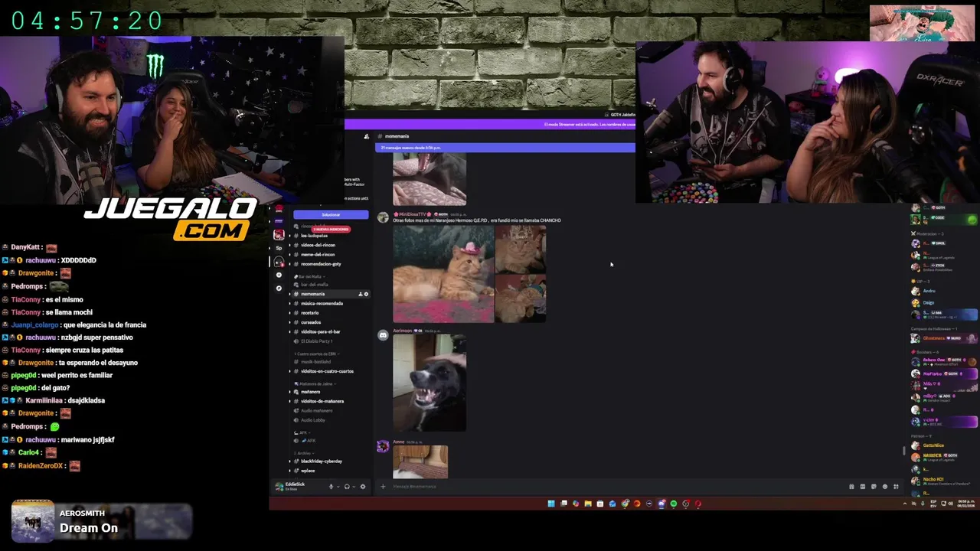Image resolution: width=980 pixels, height=551 pixels.
Task: Open the videitos-para-el-bar channel
Action: click(x=320, y=332)
